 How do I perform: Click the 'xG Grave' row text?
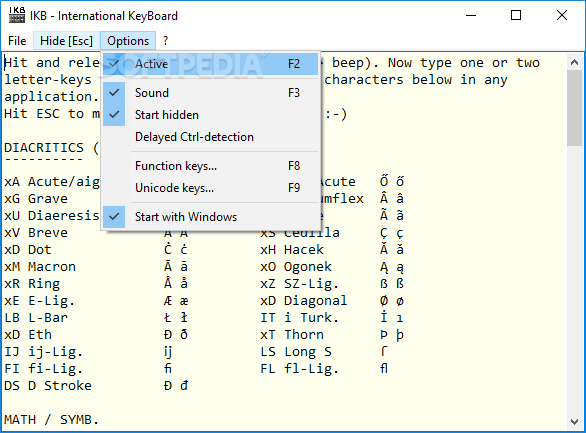(36, 199)
